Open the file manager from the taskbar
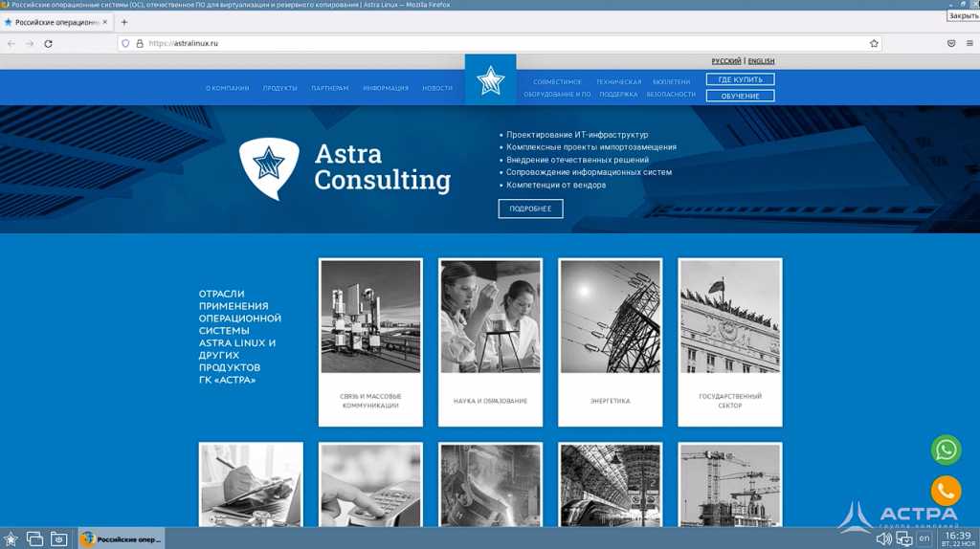Image resolution: width=980 pixels, height=549 pixels. (x=58, y=539)
